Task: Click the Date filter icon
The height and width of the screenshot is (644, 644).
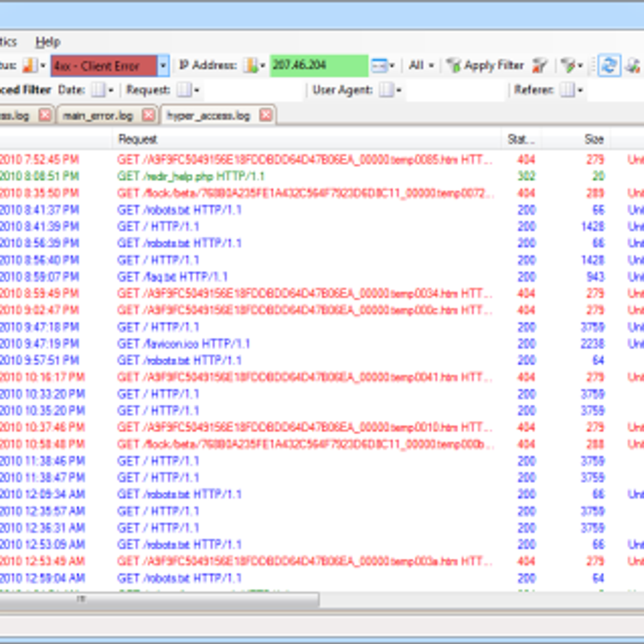Action: [98, 90]
